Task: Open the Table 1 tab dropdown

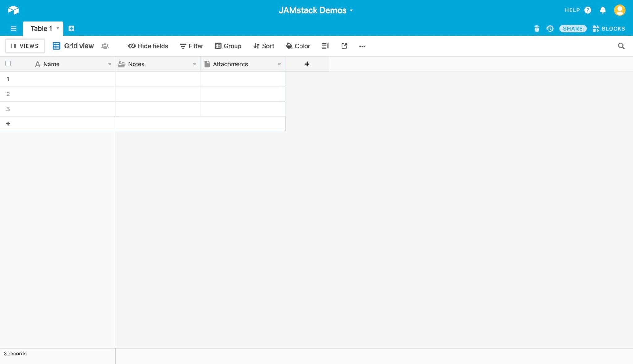Action: [x=57, y=28]
